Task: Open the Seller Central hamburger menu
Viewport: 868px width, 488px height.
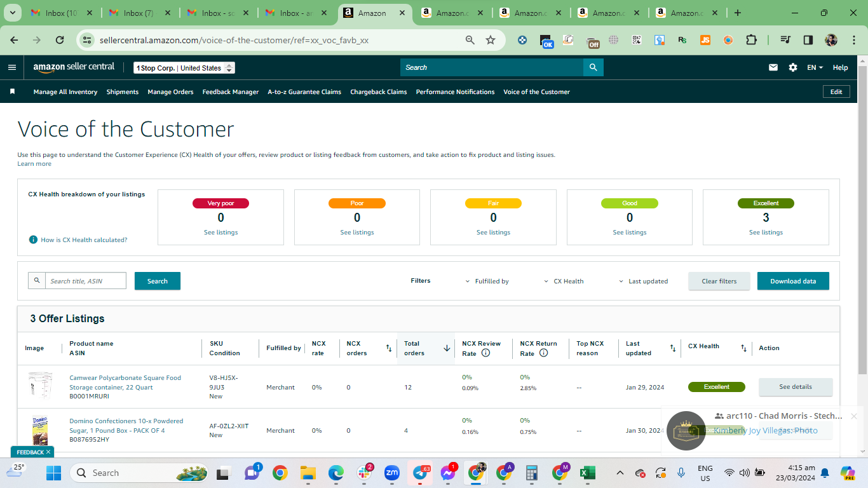Action: coord(12,67)
